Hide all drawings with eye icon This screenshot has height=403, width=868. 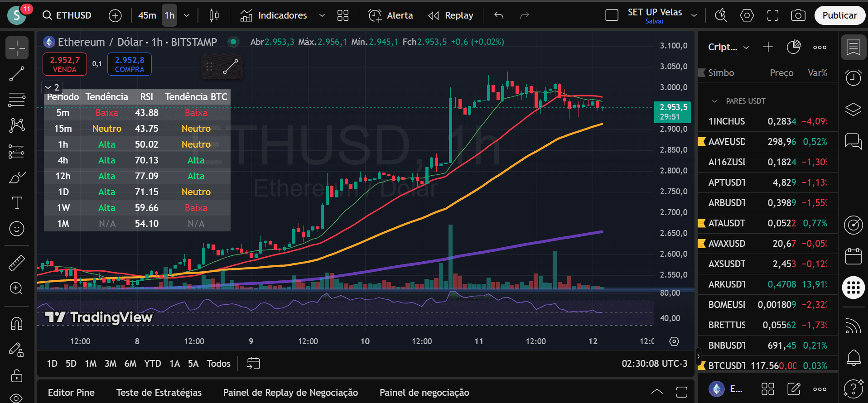click(x=17, y=398)
